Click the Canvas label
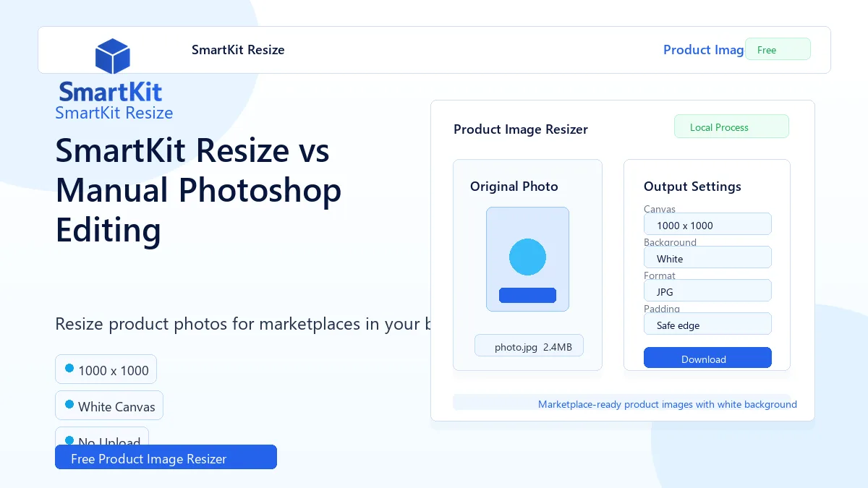This screenshot has width=868, height=488. pos(660,209)
